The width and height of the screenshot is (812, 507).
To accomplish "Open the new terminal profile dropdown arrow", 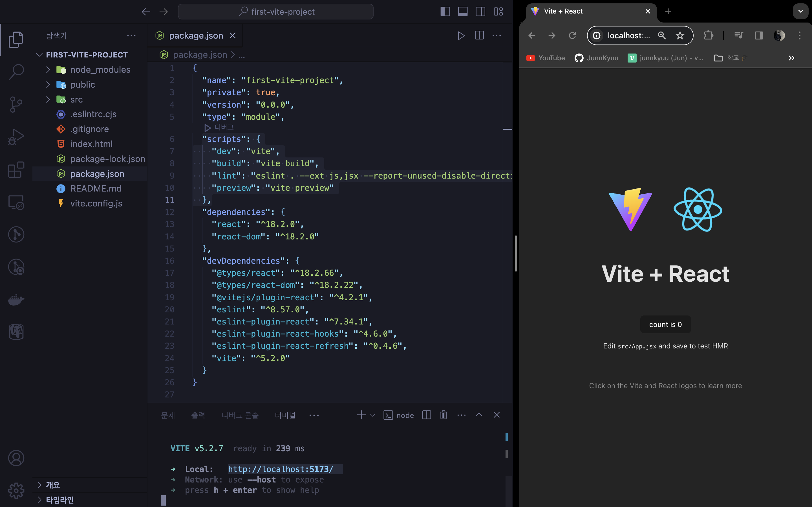I will [373, 415].
